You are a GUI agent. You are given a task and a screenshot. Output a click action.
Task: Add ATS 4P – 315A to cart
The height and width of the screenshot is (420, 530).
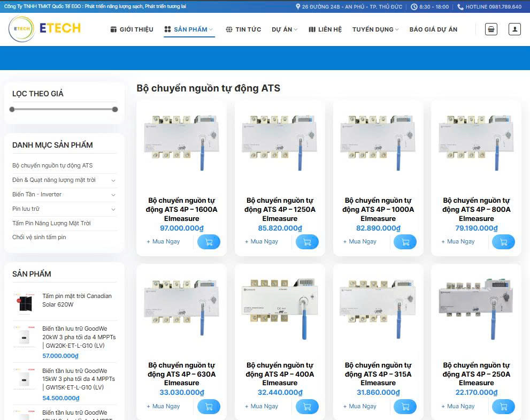405,407
